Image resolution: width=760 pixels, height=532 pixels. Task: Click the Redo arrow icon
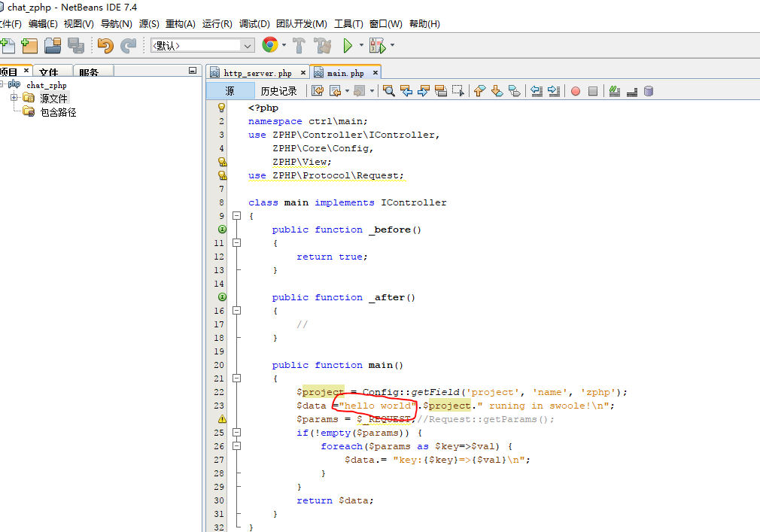pos(128,46)
